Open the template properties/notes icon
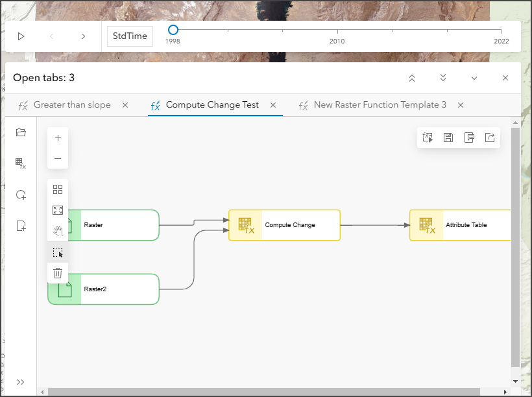Screen dimensions: 532x397 469,137
